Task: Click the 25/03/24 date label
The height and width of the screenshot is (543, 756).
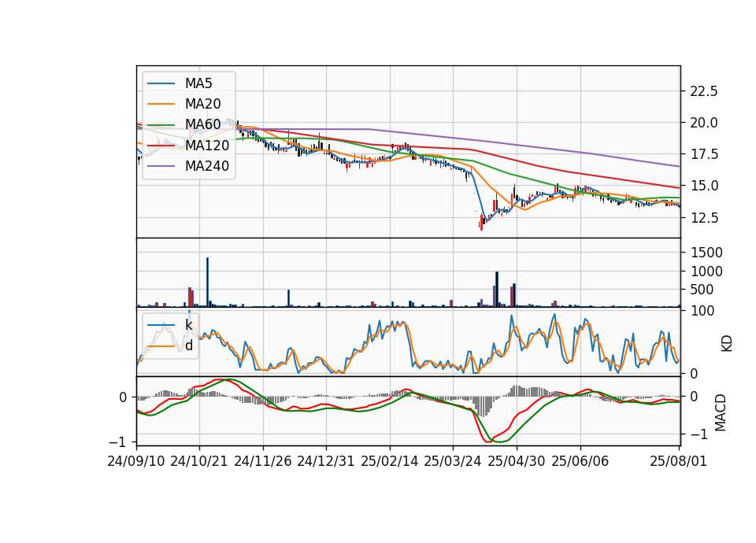Action: tap(453, 461)
